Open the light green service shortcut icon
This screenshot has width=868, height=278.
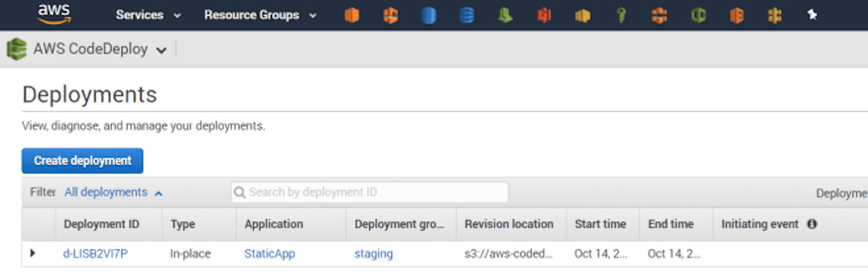point(505,15)
